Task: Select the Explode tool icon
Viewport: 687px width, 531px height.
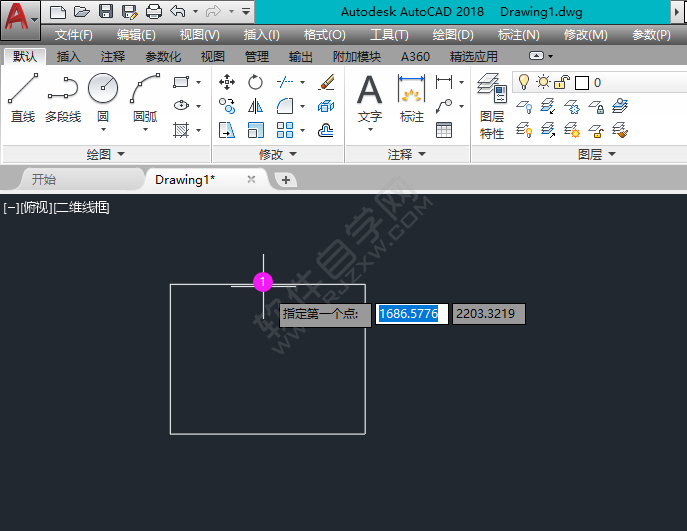Action: click(326, 106)
